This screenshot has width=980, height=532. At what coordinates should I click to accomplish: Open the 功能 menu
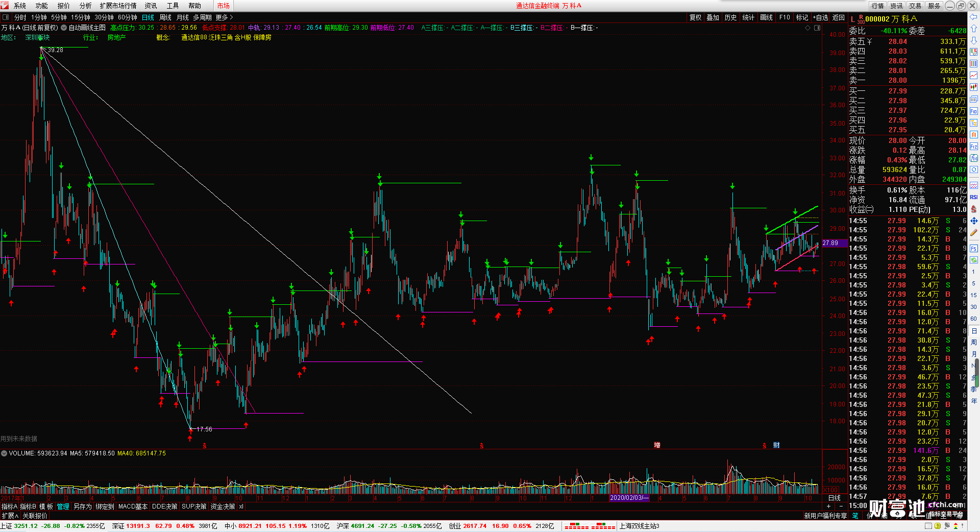click(42, 6)
